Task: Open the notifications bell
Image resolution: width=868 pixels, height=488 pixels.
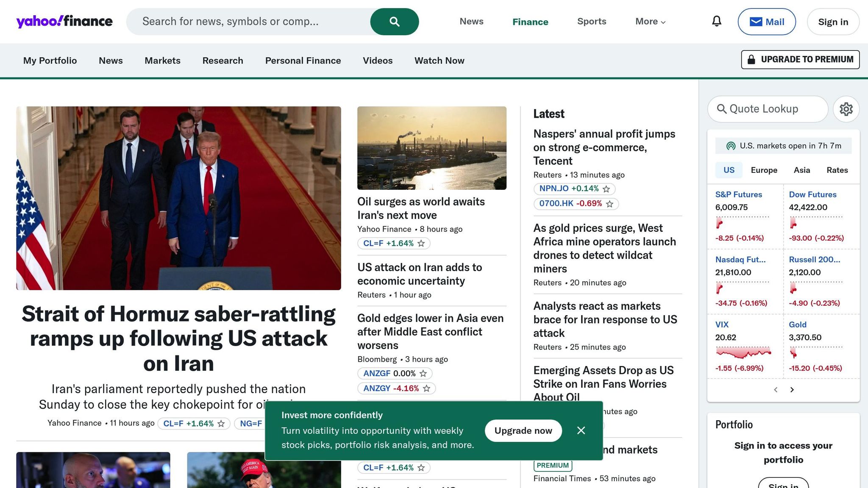Action: pos(717,21)
